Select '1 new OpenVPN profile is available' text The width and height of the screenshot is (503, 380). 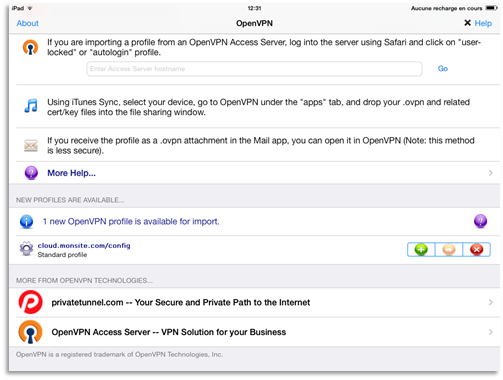point(131,222)
